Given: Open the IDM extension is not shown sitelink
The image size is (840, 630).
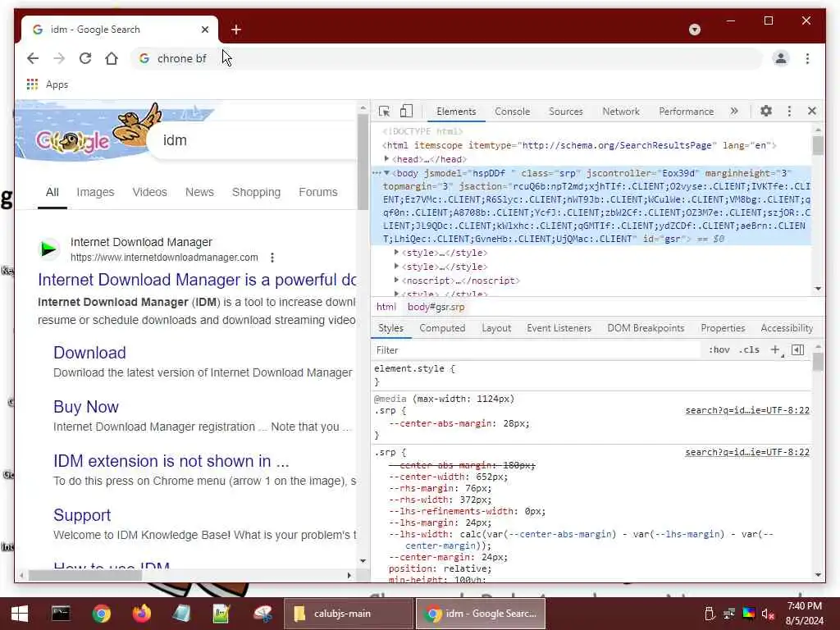Looking at the screenshot, I should click(171, 461).
